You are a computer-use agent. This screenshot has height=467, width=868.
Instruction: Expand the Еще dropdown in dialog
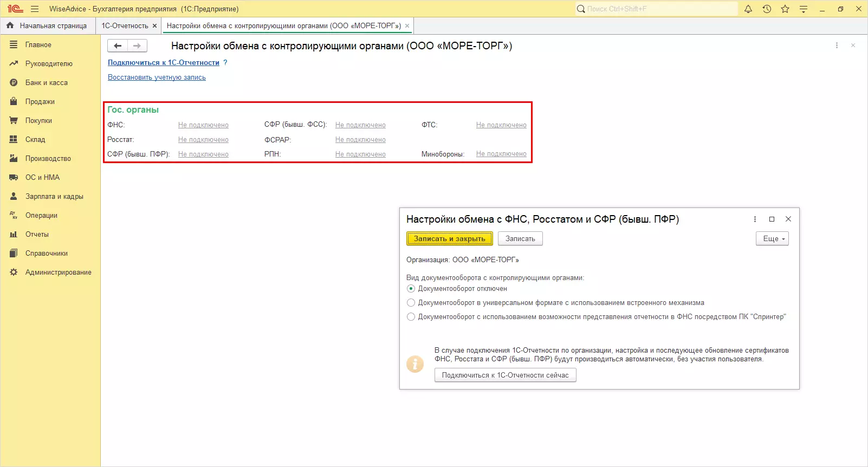click(772, 238)
